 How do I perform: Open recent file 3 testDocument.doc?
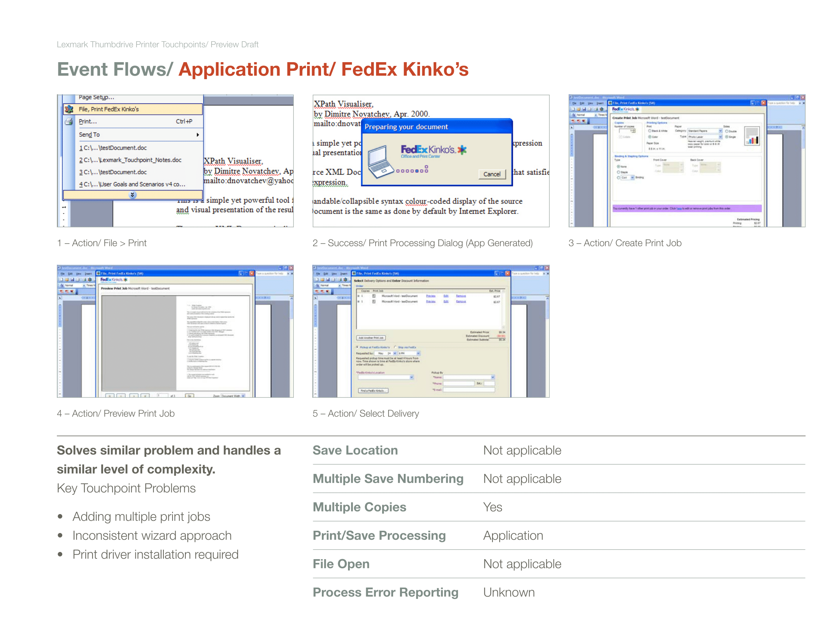tap(113, 172)
